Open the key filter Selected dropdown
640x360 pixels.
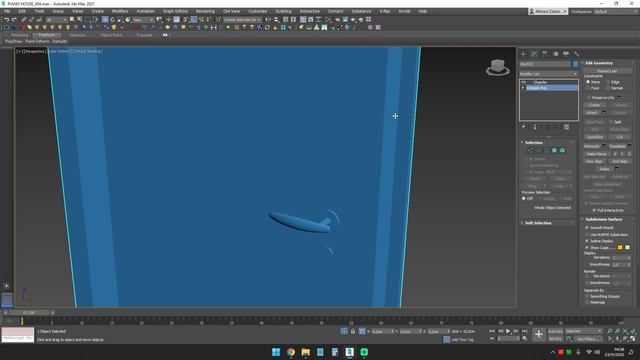[x=584, y=331]
